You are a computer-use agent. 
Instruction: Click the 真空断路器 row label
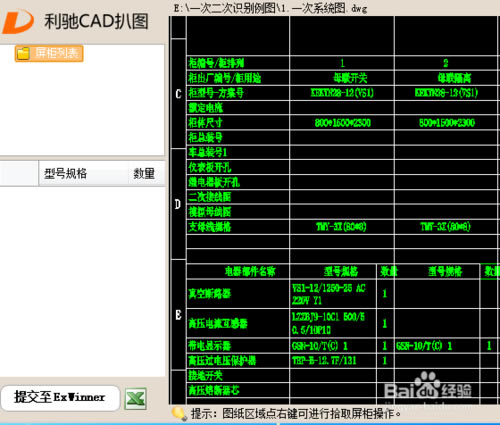tap(210, 293)
